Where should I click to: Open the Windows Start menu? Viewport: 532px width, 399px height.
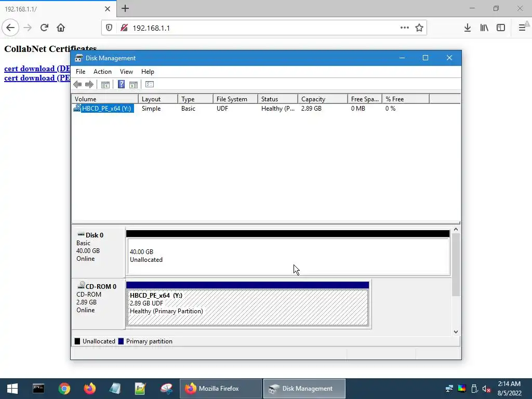coord(12,389)
